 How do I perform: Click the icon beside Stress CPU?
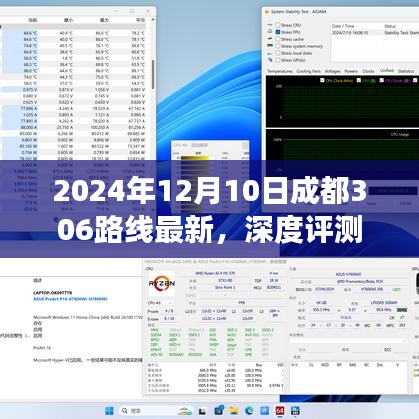click(270, 25)
